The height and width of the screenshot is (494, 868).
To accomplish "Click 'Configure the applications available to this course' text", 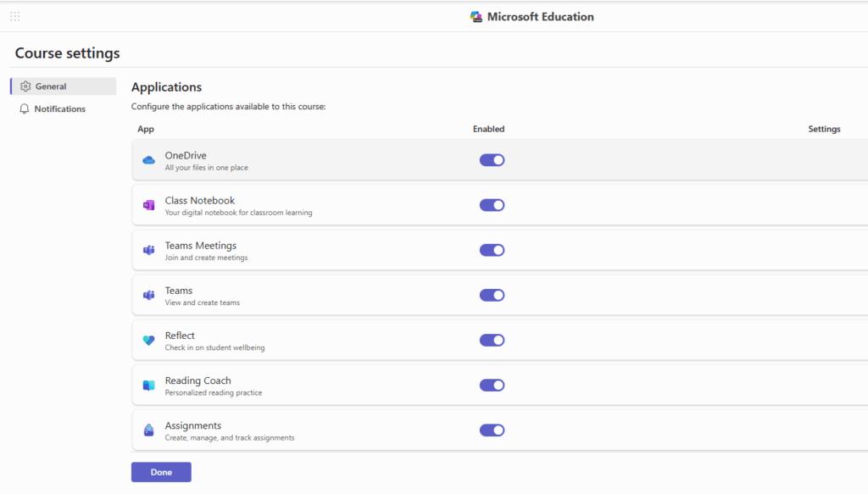I will coord(229,106).
